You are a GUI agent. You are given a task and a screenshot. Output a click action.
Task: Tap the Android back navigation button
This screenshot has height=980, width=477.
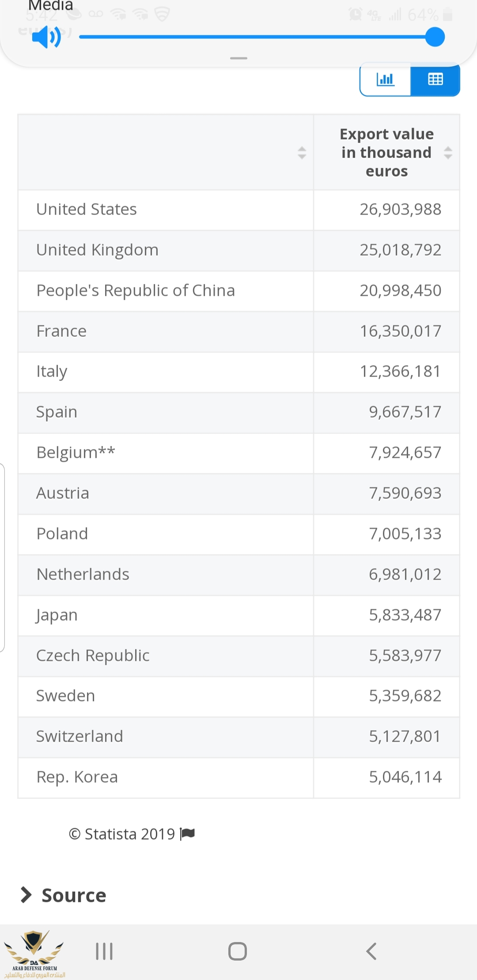coord(371,951)
